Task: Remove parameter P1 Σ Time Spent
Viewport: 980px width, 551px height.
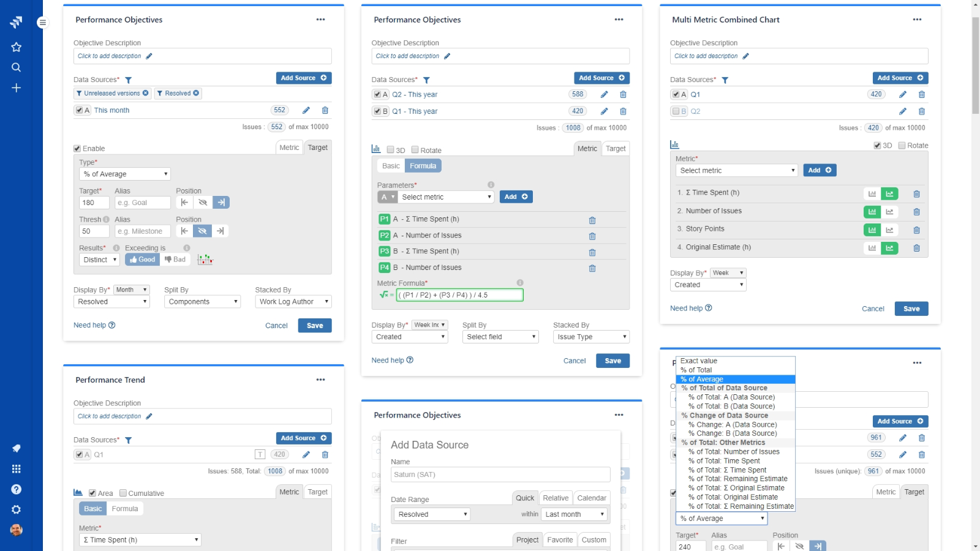Action: (592, 219)
